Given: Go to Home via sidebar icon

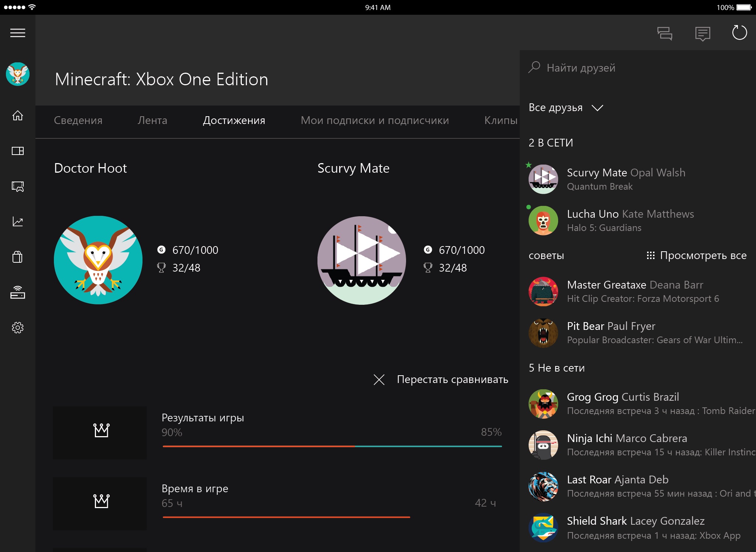Looking at the screenshot, I should [17, 116].
